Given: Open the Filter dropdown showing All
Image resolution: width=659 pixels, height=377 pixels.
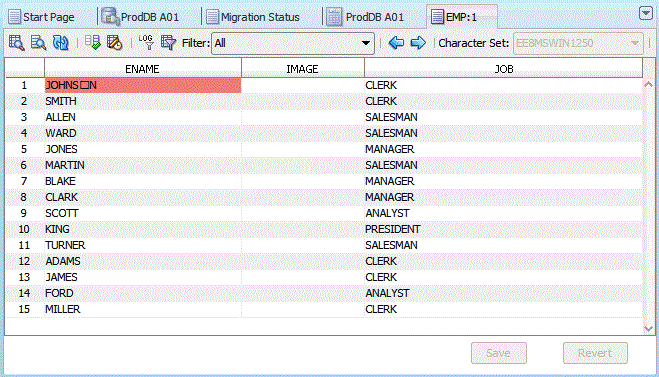Looking at the screenshot, I should click(x=293, y=43).
